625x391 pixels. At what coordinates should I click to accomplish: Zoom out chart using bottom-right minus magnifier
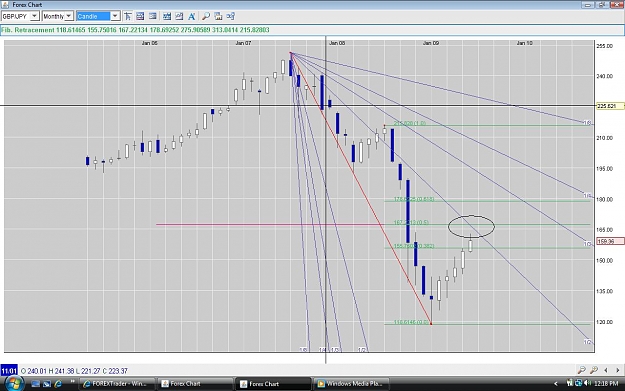[582, 370]
